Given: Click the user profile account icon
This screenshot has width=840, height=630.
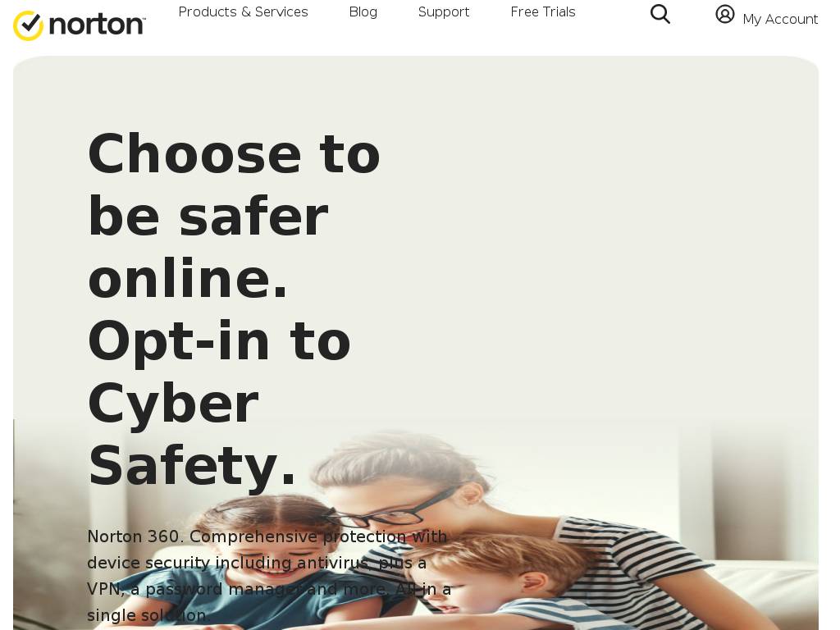Looking at the screenshot, I should pyautogui.click(x=725, y=14).
